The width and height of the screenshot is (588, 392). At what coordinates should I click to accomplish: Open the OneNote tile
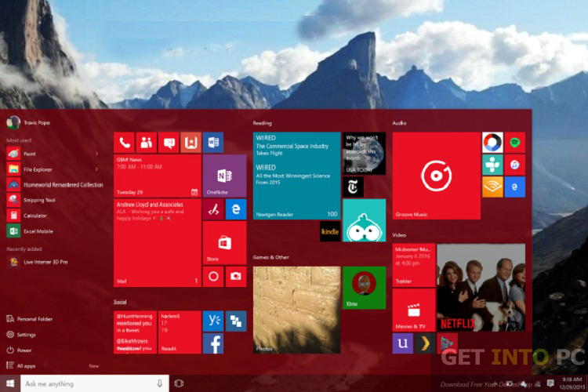tap(224, 176)
